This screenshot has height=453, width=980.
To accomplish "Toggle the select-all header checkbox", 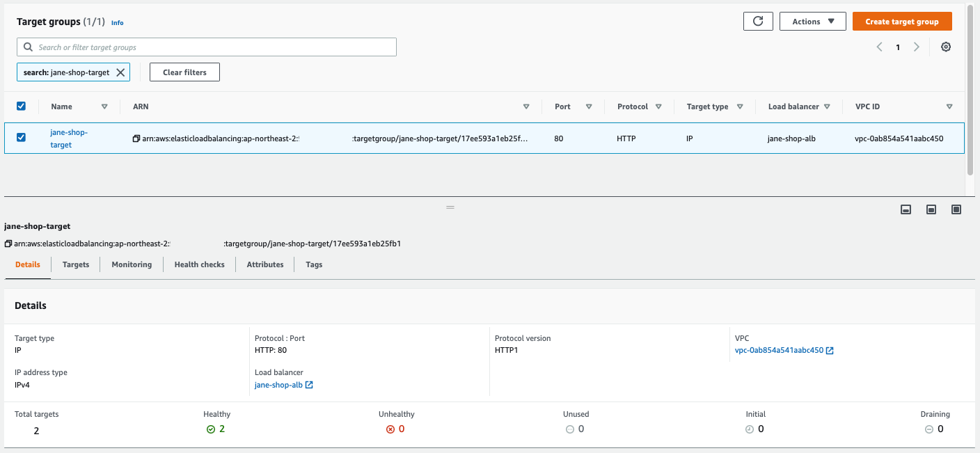I will [x=21, y=106].
